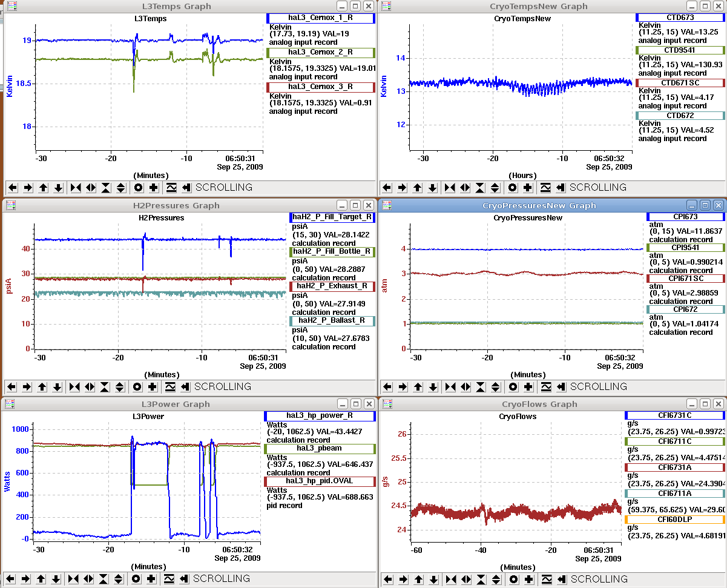Pan left in the L3Temps Graph window
Image resolution: width=727 pixels, height=588 pixels.
click(13, 188)
